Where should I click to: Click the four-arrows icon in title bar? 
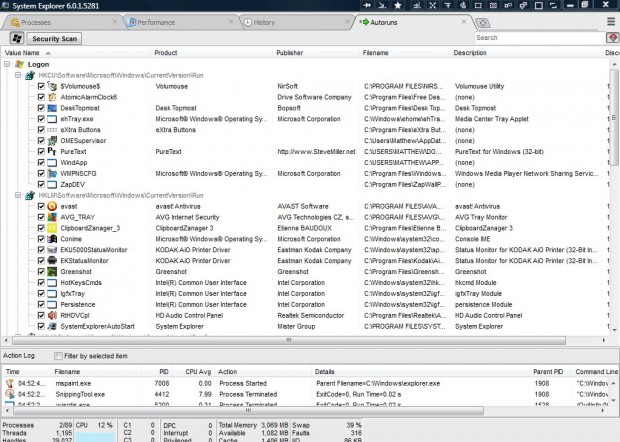tap(433, 5)
